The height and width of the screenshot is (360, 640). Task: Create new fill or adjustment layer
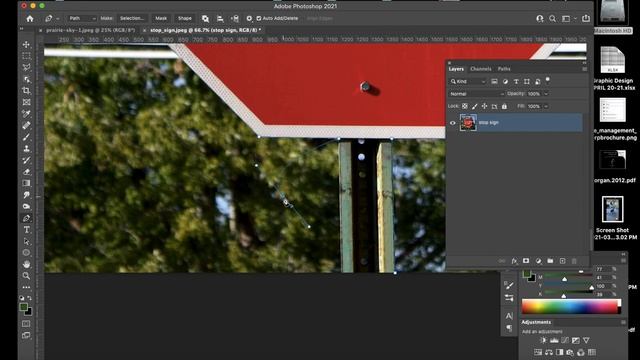pos(538,261)
